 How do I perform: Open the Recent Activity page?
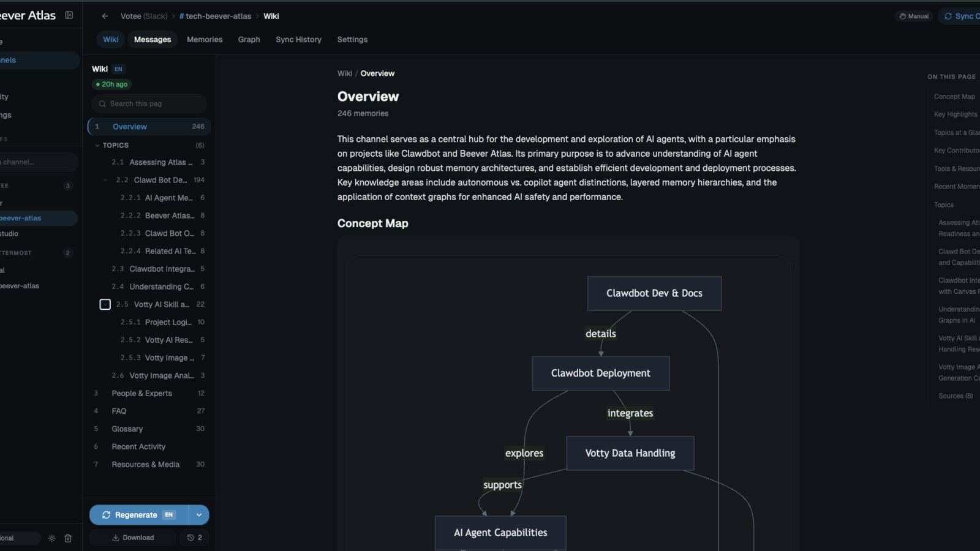pyautogui.click(x=149, y=446)
